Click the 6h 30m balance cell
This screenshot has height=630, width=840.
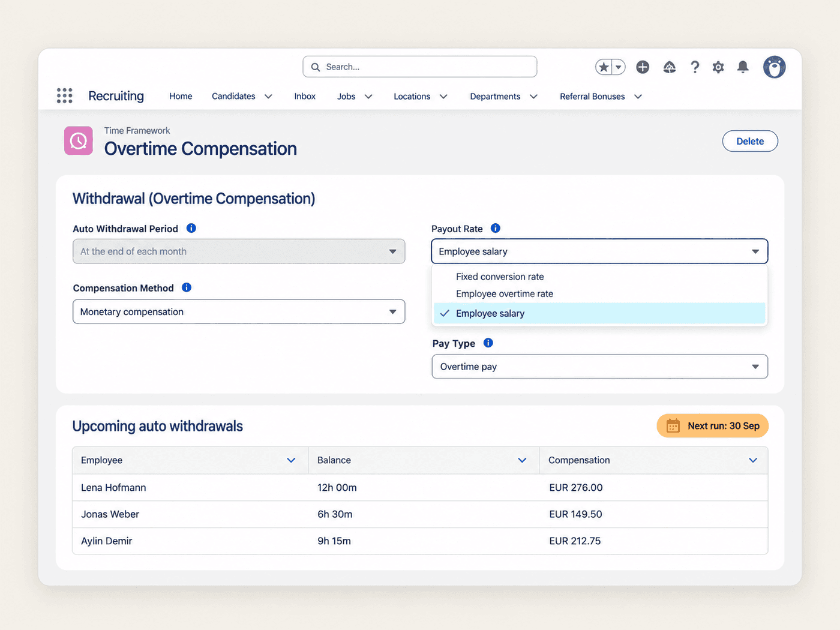pos(424,514)
